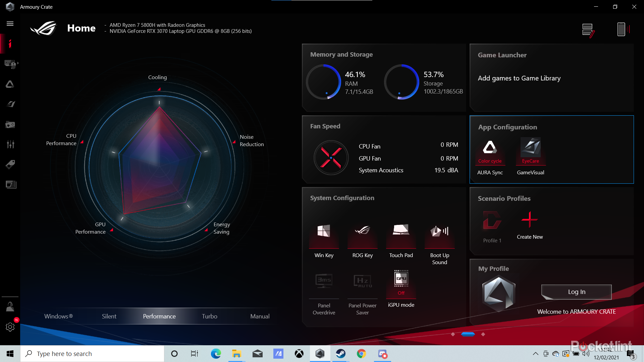Click the Featured tag icon in the sidebar
This screenshot has width=644, height=362.
point(10,165)
